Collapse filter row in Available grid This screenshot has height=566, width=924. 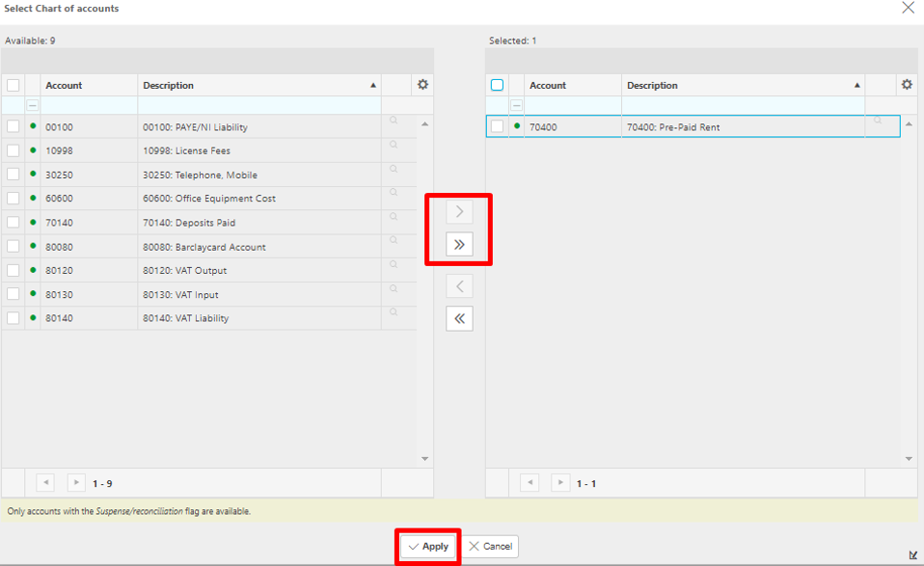[33, 105]
